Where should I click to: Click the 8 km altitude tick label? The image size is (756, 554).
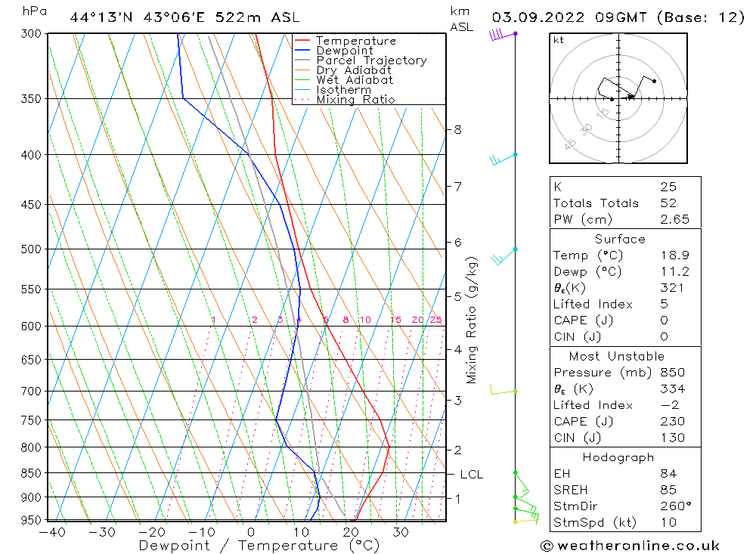pyautogui.click(x=457, y=130)
